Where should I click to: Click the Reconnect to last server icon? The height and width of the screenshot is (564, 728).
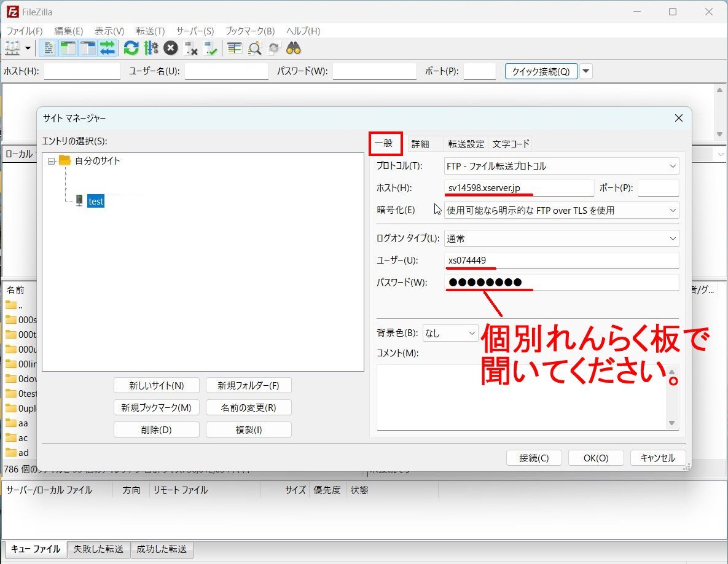[210, 49]
